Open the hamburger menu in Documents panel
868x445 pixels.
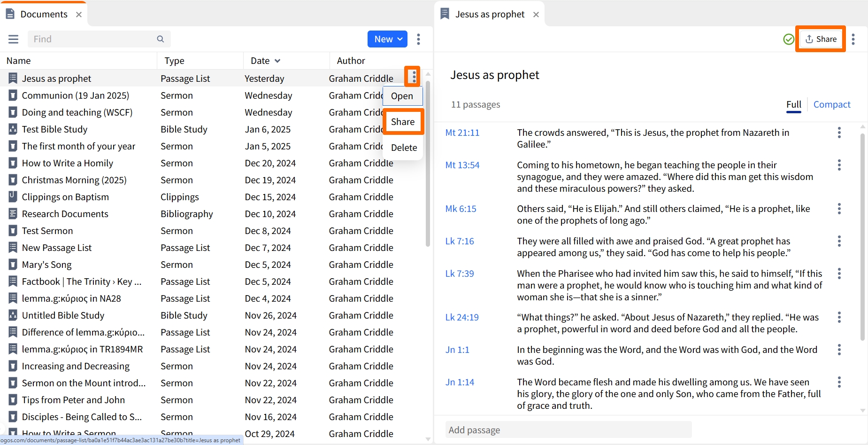(x=13, y=39)
